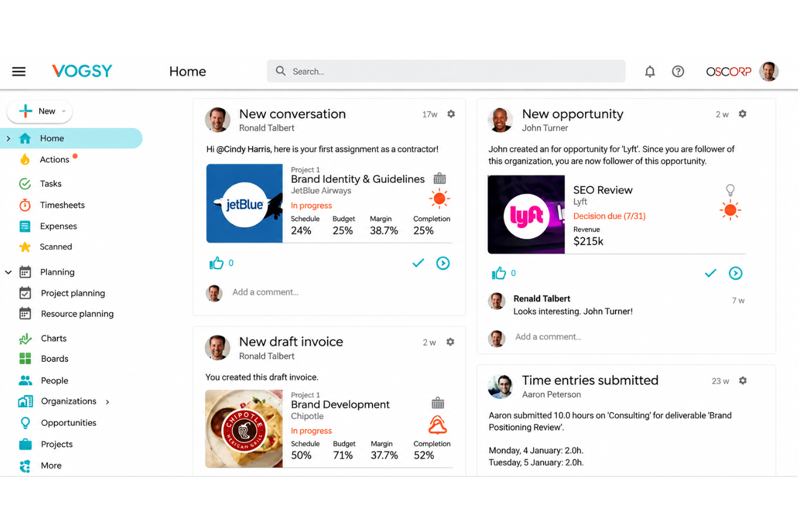
Task: Open Brand Identity & Guidelines project link
Action: [357, 179]
